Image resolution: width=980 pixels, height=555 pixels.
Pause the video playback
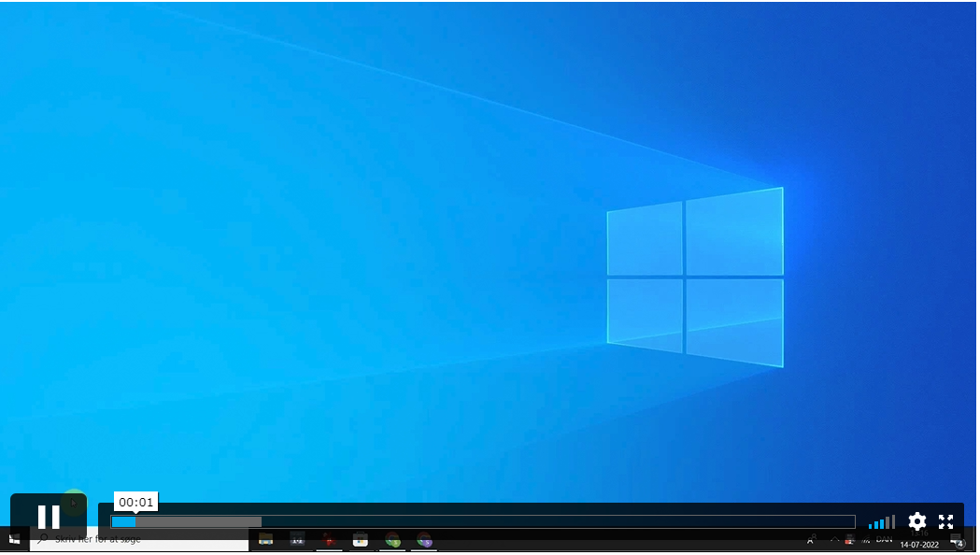pos(49,517)
